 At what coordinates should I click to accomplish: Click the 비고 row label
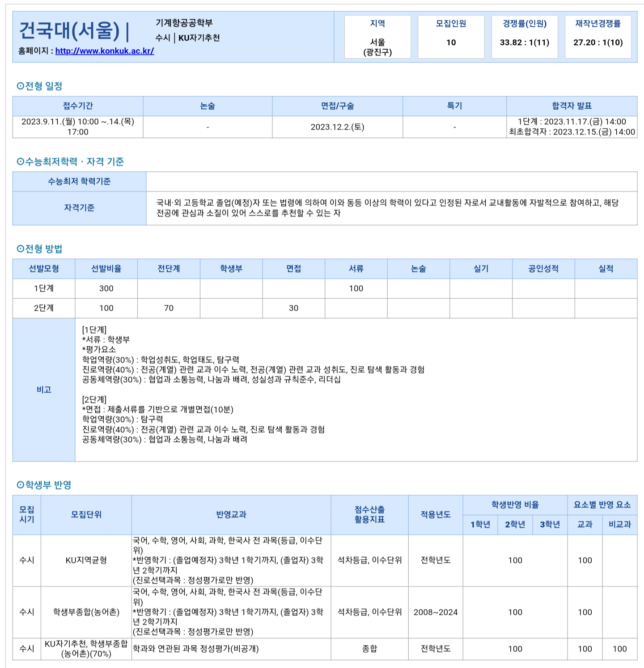click(44, 390)
